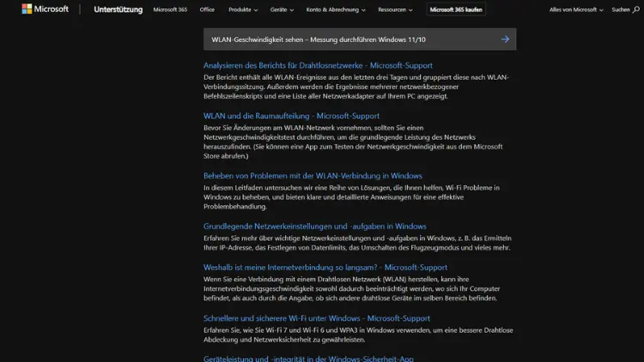The width and height of the screenshot is (644, 362).
Task: Click Microsoft 365 kaufen button
Action: pyautogui.click(x=456, y=9)
